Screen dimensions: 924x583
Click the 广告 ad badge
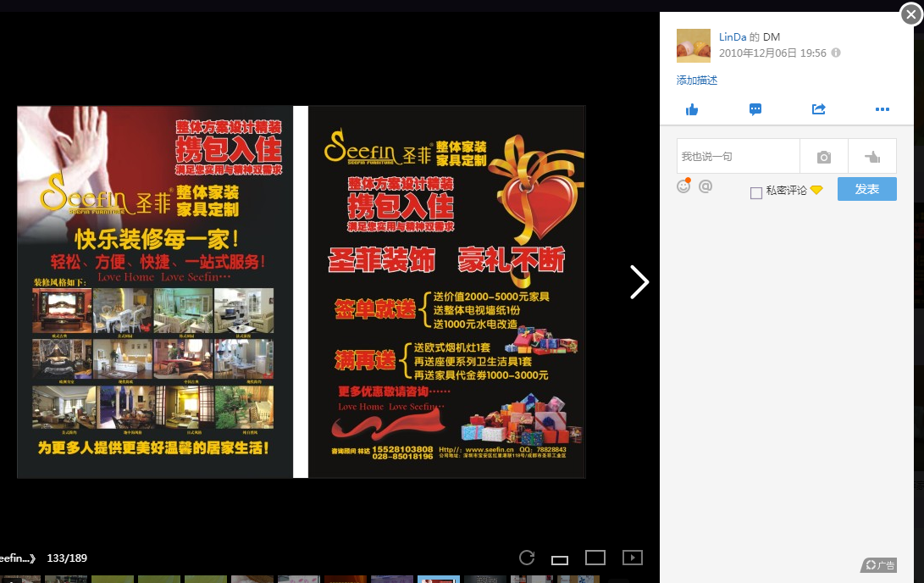tap(879, 565)
